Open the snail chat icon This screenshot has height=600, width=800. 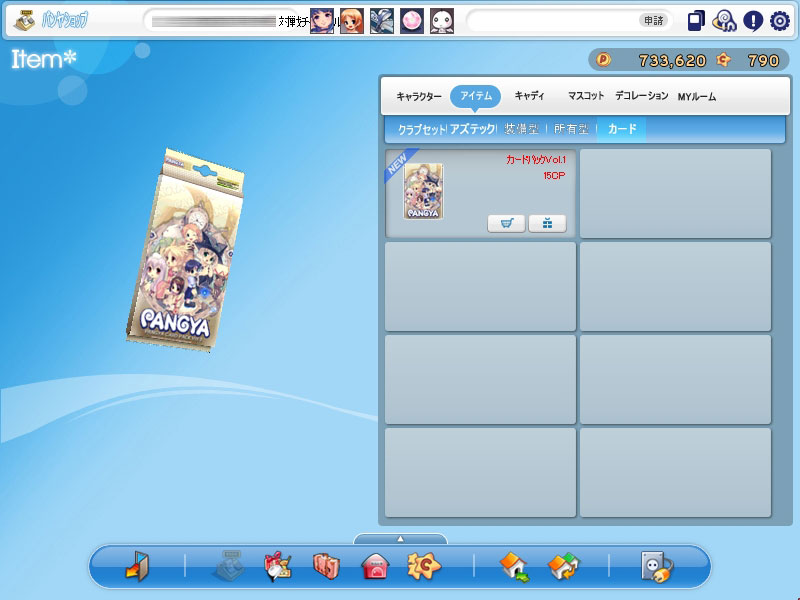(724, 21)
